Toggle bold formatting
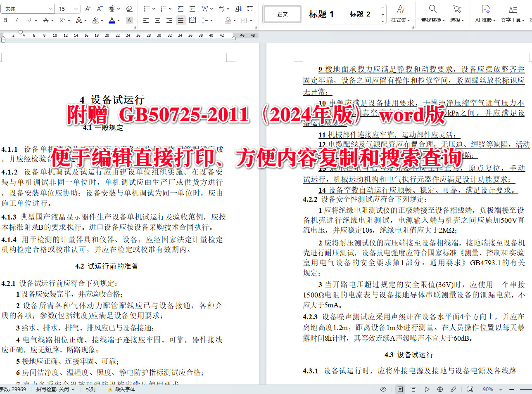Viewport: 532px width, 394px height. click(5, 20)
